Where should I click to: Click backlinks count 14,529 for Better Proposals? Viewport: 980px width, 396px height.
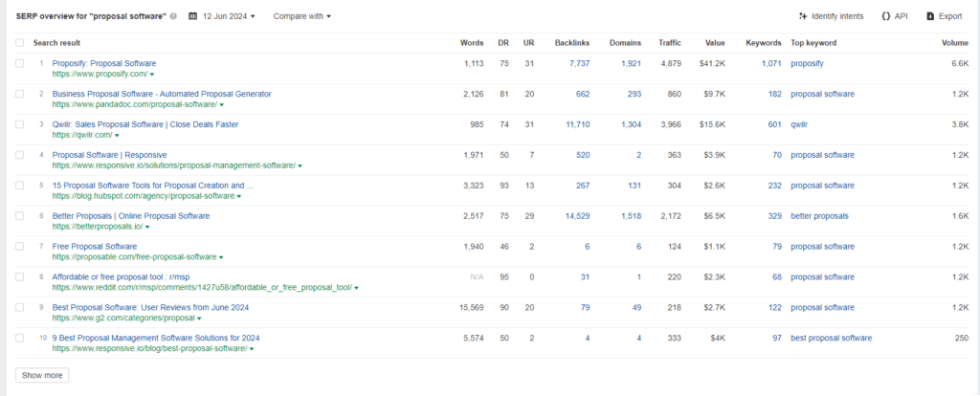coord(577,215)
